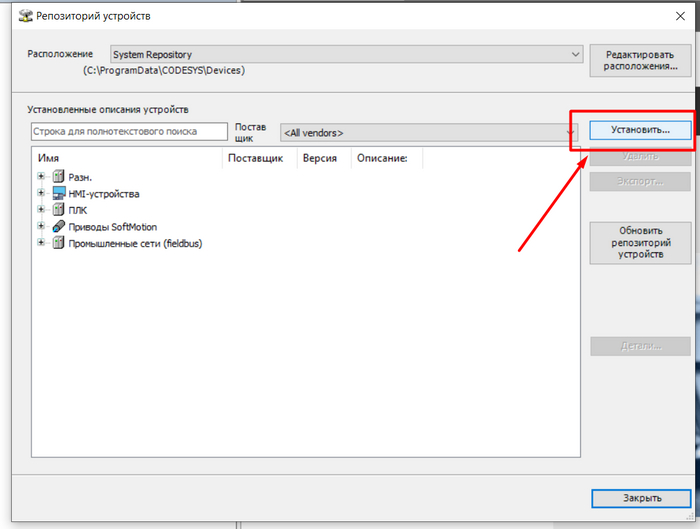The image size is (700, 529).
Task: Click the Версия column header
Action: click(320, 158)
